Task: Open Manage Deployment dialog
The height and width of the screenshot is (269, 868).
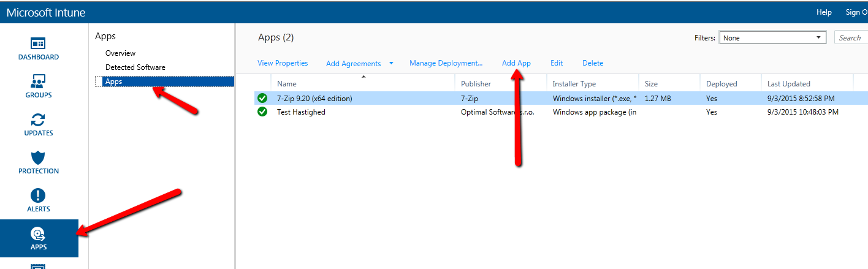Action: pyautogui.click(x=446, y=63)
